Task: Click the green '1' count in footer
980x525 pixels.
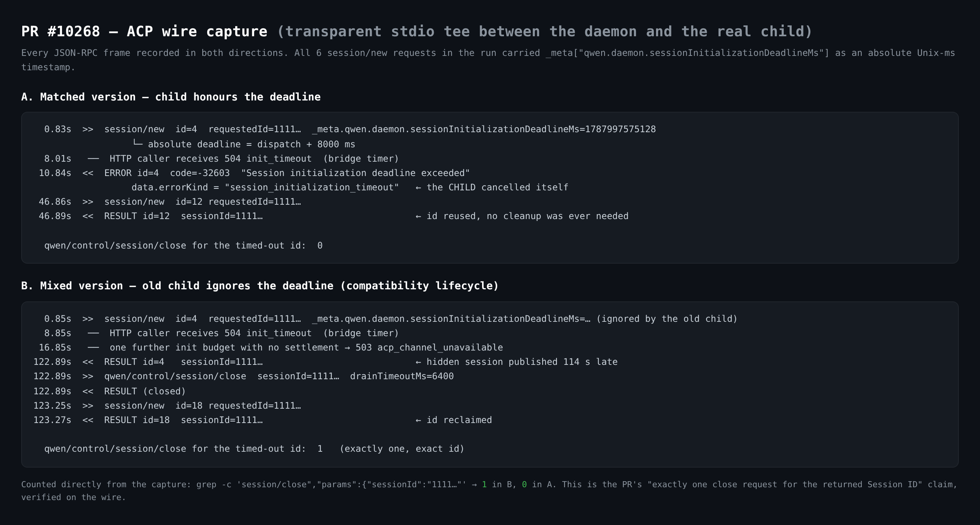Action: click(x=484, y=484)
